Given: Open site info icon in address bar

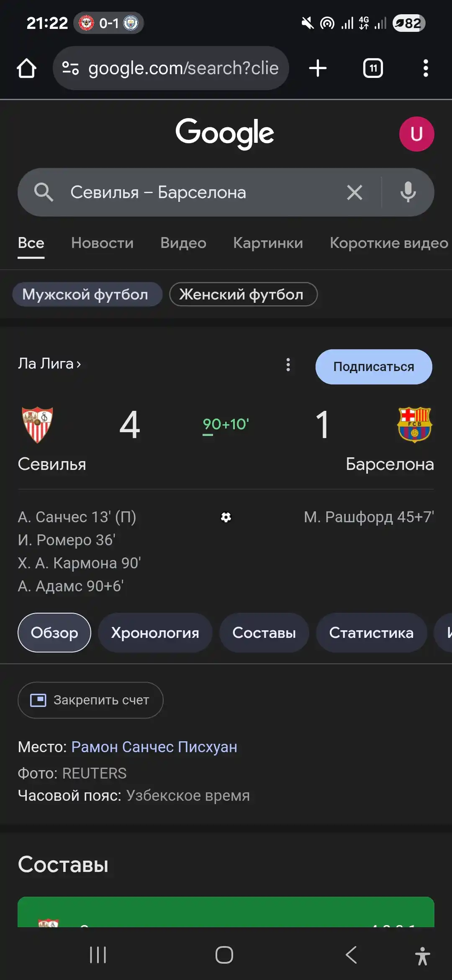Looking at the screenshot, I should coord(70,68).
